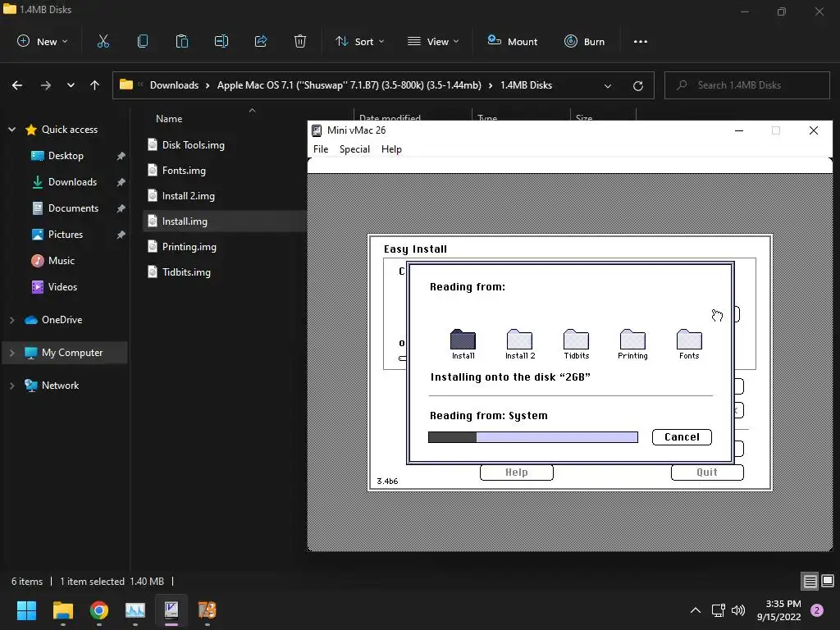Open the Mini vMac File menu
This screenshot has height=630, width=840.
(x=321, y=149)
